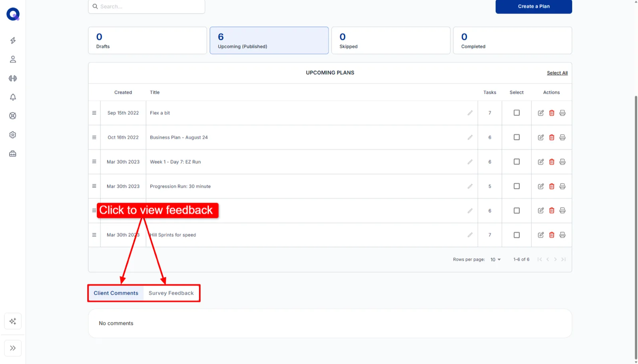
Task: Click the Select All link
Action: pos(557,73)
